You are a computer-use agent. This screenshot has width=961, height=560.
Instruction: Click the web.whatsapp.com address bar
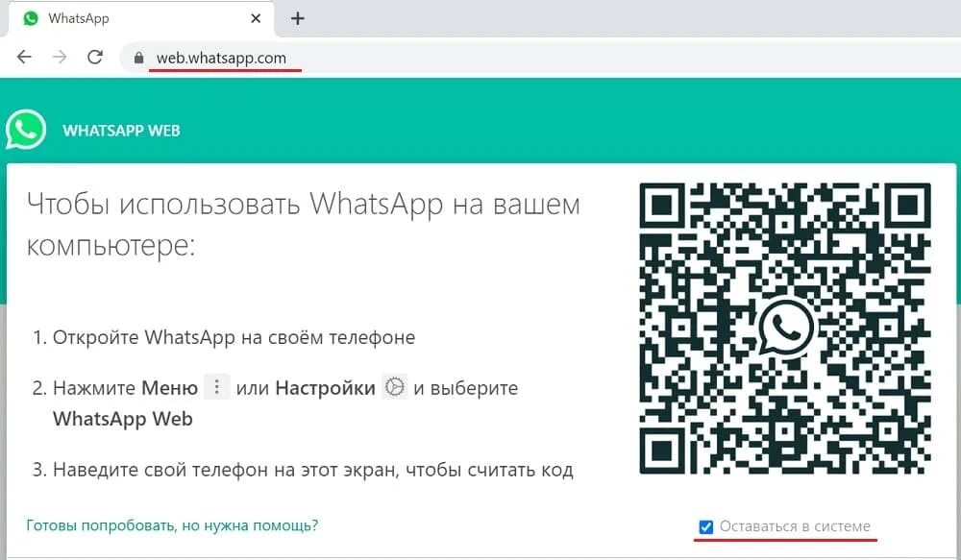(539, 58)
